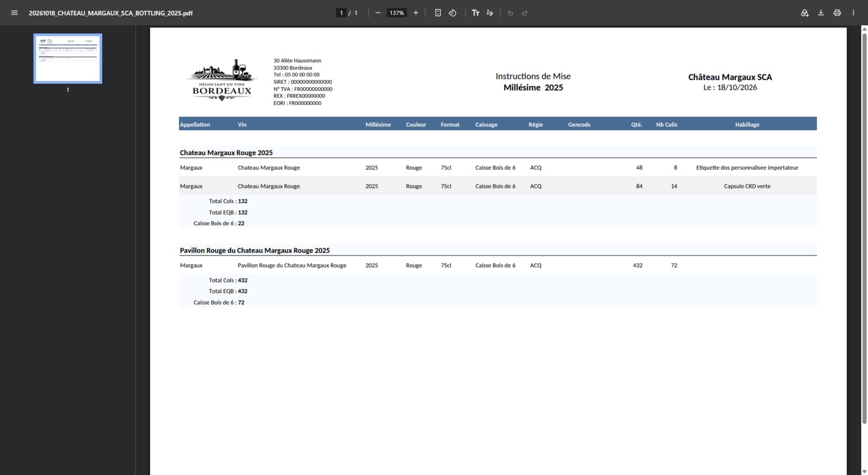Click the Appellation column header
This screenshot has width=868, height=475.
click(x=195, y=125)
